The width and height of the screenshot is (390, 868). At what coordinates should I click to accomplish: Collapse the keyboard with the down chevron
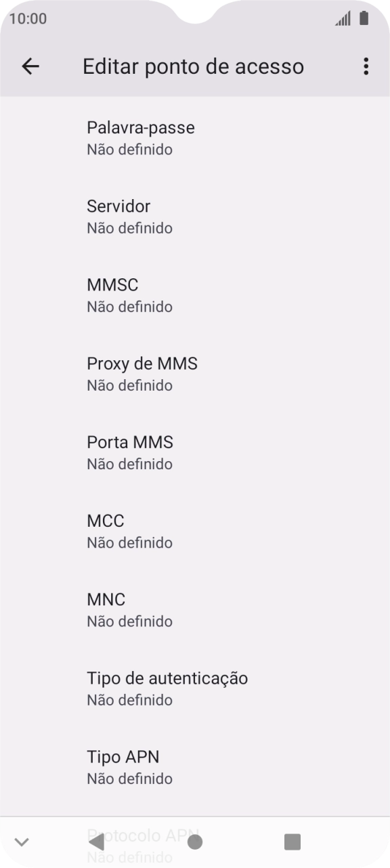tap(22, 842)
